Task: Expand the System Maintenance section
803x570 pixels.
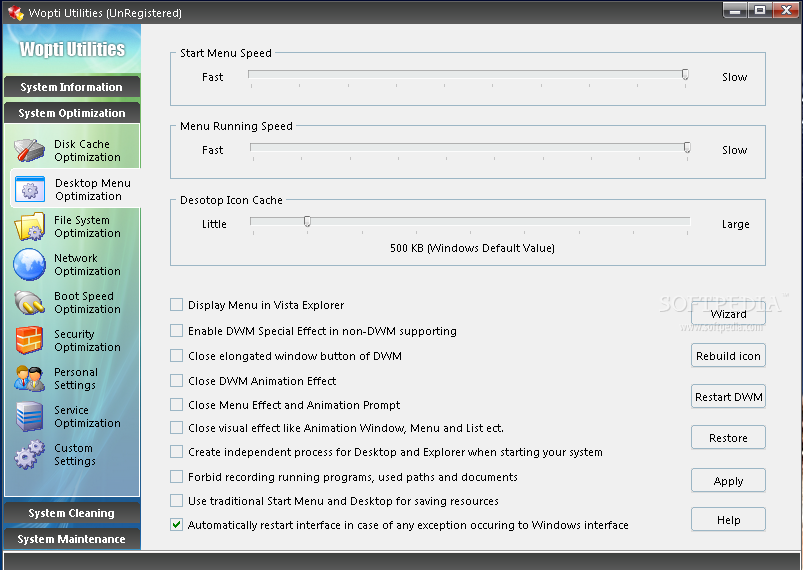Action: [x=72, y=539]
